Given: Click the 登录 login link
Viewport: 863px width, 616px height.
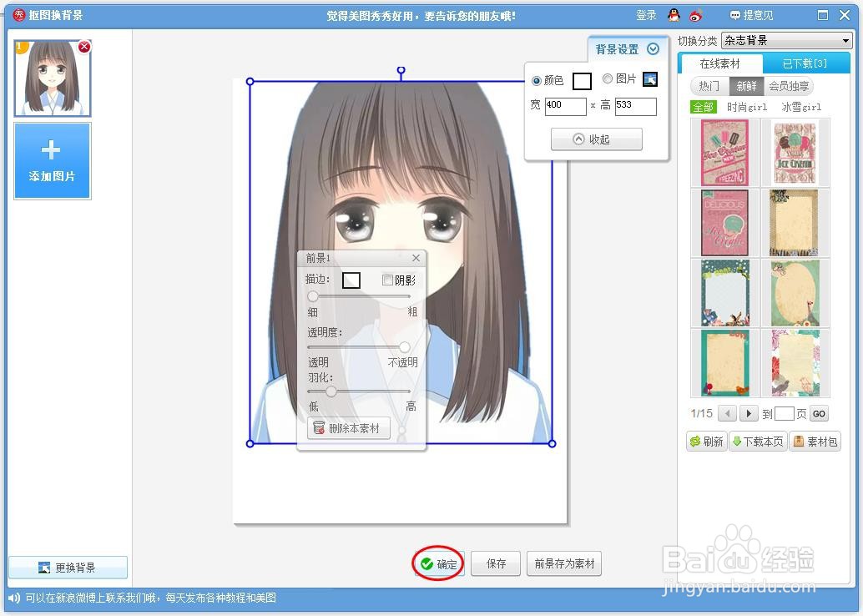Looking at the screenshot, I should 646,15.
